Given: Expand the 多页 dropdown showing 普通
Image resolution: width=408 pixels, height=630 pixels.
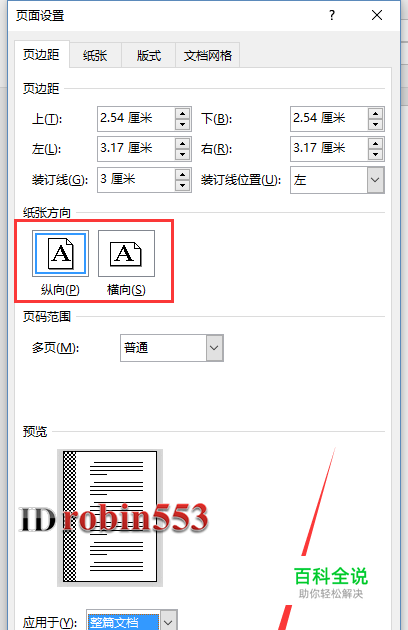Looking at the screenshot, I should tap(214, 348).
